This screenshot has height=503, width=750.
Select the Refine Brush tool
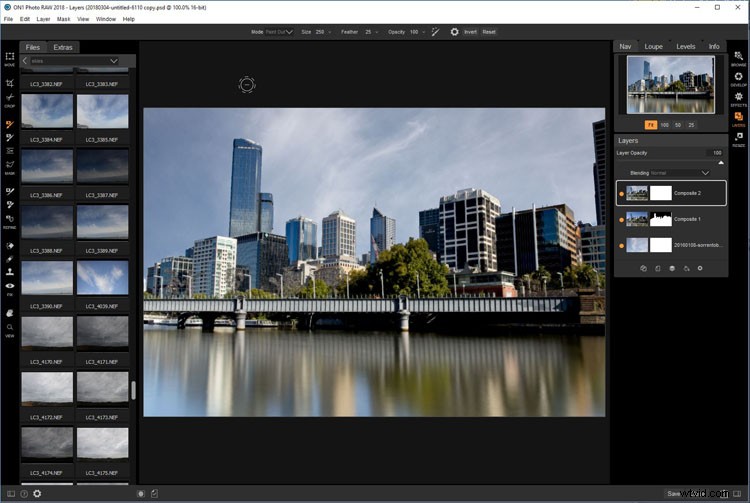(10, 192)
